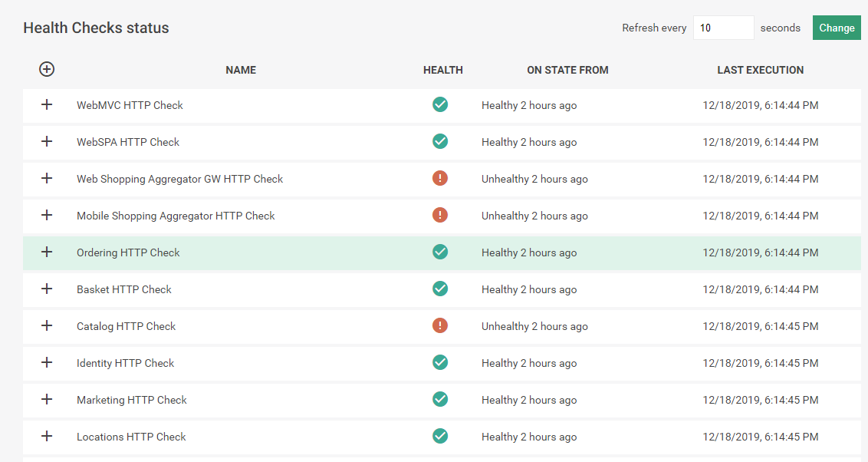The width and height of the screenshot is (868, 462).
Task: Expand the Ordering HTTP Check row
Action: [x=47, y=252]
